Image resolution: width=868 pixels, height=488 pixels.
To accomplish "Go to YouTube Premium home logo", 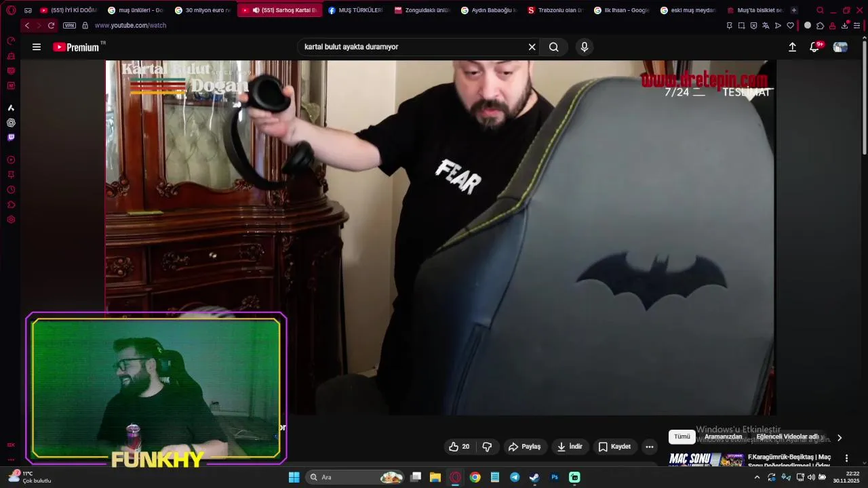I will click(x=76, y=47).
